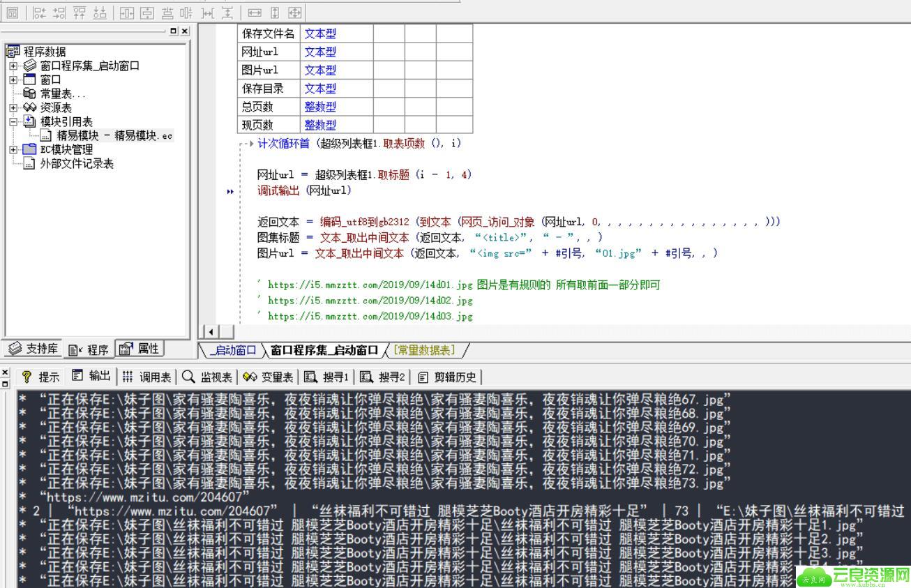Click the code bookmark marker beside 调试输出
911x588 pixels.
point(230,191)
